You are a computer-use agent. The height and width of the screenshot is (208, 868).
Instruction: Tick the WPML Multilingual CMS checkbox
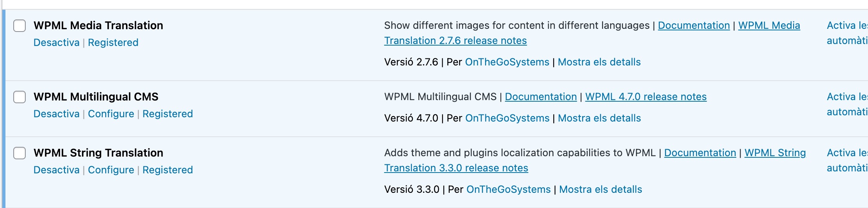(19, 97)
